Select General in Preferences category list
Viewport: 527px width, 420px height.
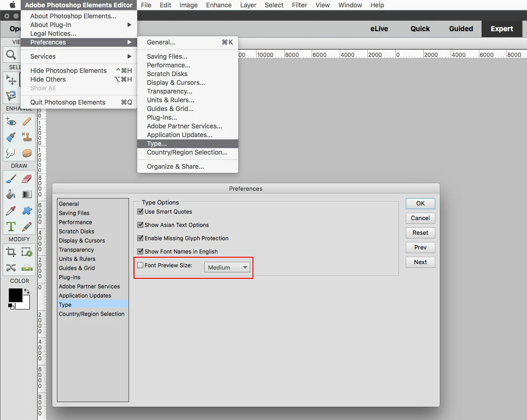coord(93,204)
